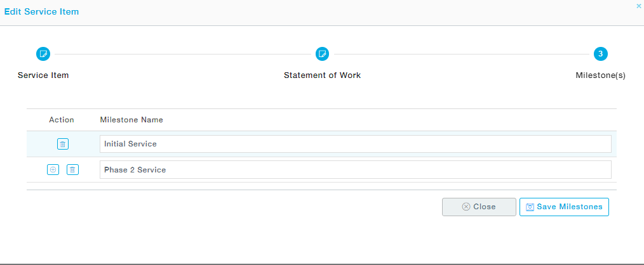
Task: Go to Service Item step circle icon
Action: [x=43, y=54]
